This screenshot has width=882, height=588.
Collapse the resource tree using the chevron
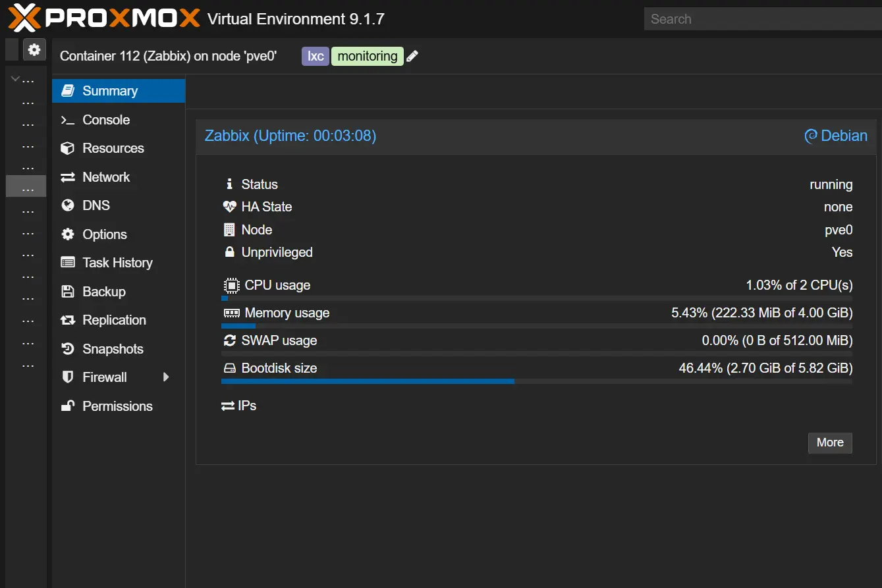pyautogui.click(x=14, y=78)
